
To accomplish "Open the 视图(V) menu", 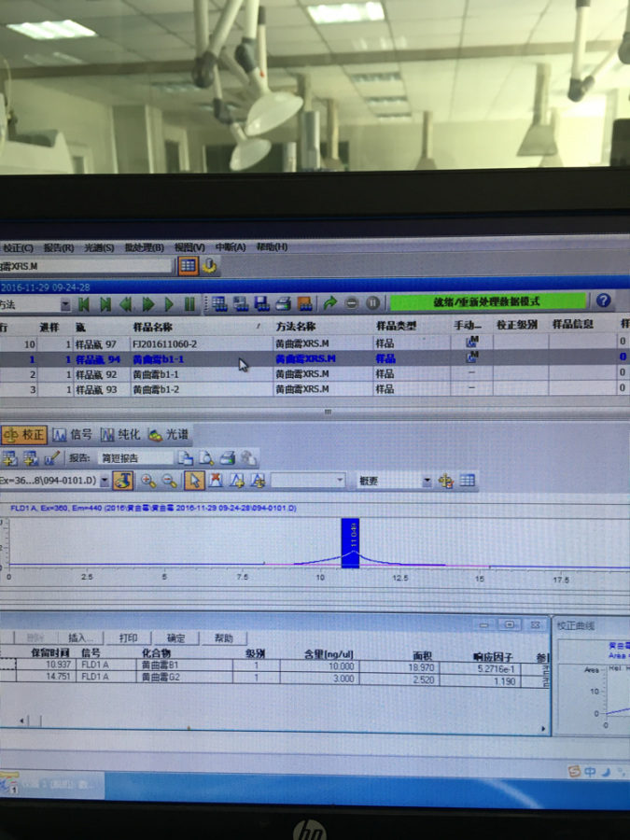I will coord(189,247).
